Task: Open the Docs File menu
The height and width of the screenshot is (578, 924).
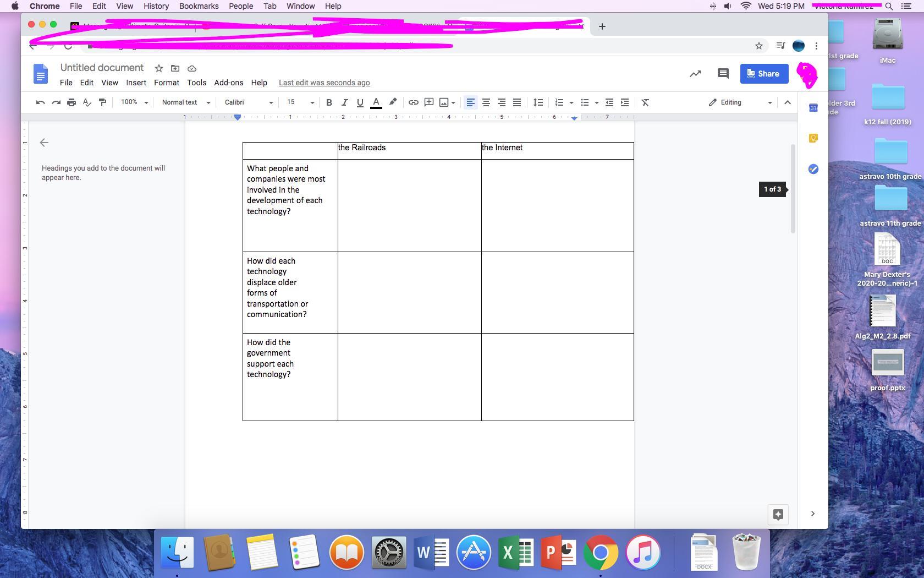Action: click(66, 83)
